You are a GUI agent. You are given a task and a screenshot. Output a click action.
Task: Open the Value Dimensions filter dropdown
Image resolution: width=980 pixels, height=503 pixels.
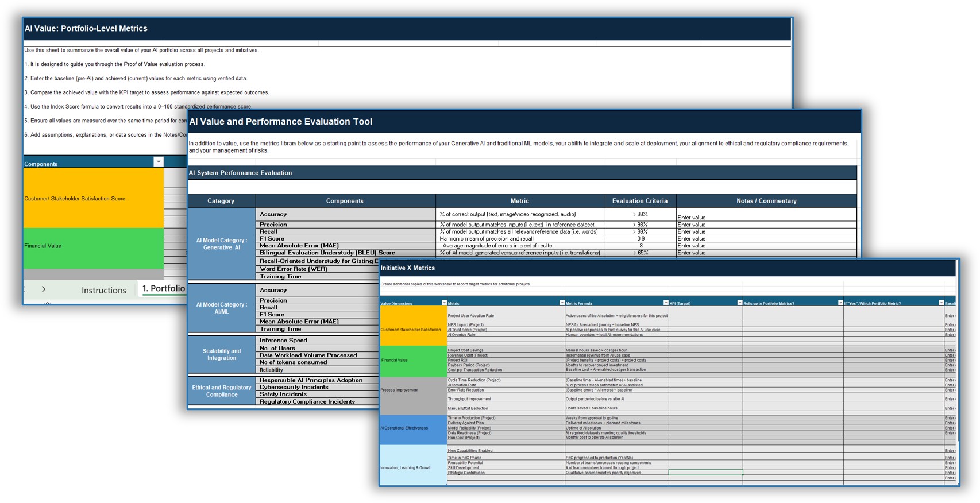click(444, 303)
